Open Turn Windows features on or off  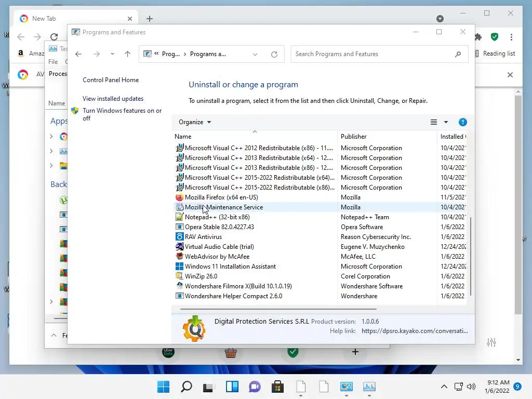(x=122, y=114)
